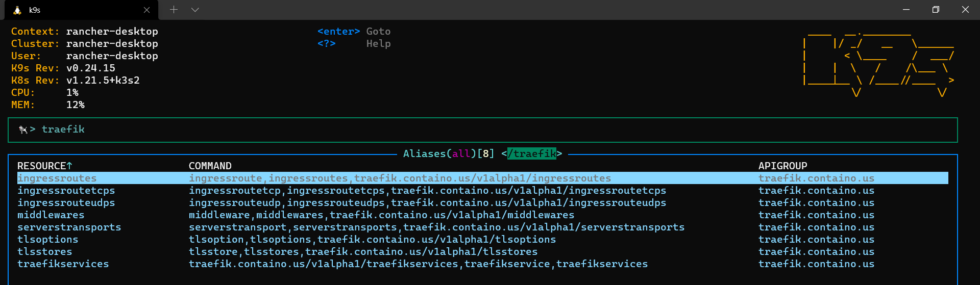Click the Context rancher-desktop value
Viewport: 980px width, 285px height.
tap(112, 31)
